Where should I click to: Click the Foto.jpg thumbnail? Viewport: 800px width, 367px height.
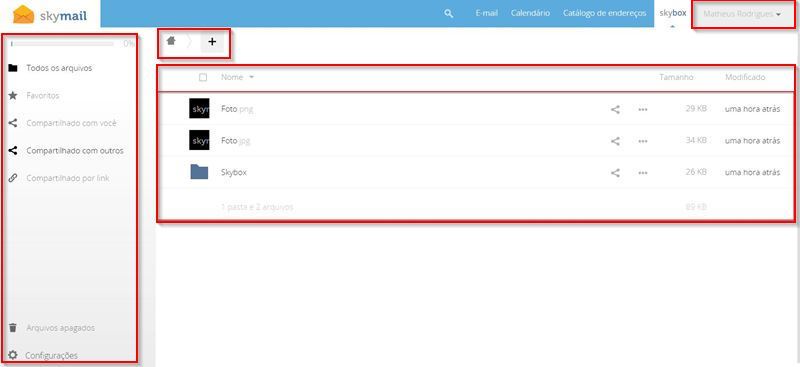pos(199,140)
